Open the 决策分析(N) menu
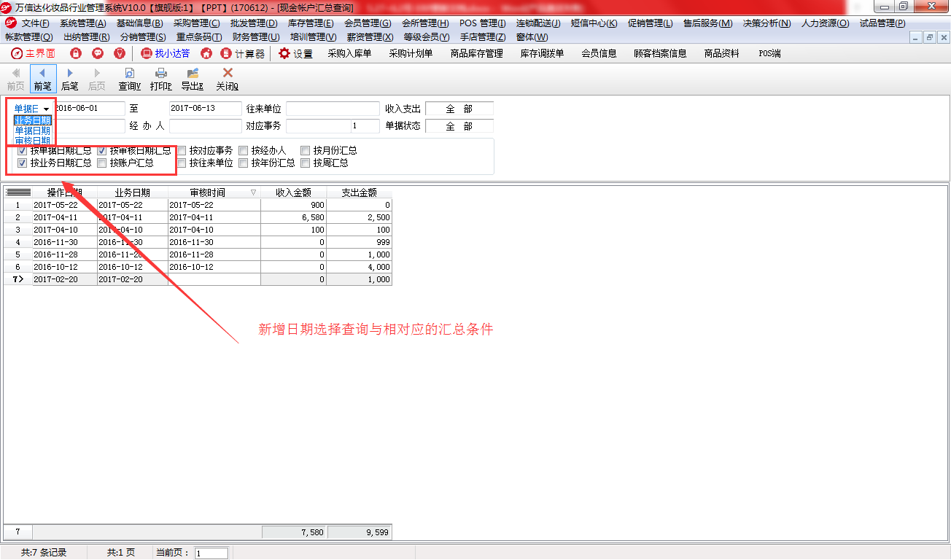This screenshot has width=951, height=560. 766,23
